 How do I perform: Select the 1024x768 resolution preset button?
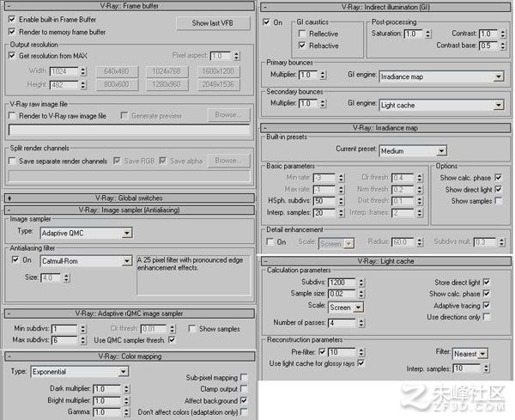point(167,71)
